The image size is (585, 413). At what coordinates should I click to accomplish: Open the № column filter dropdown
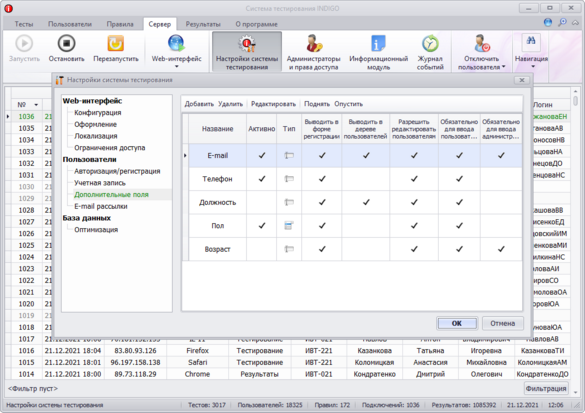[36, 105]
